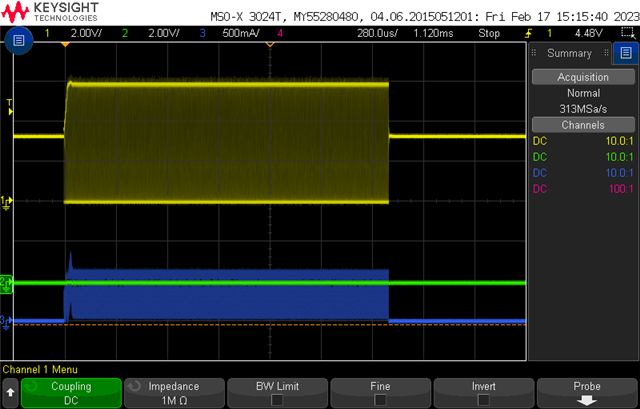
Task: Click the yellow channel 1 waveform burst
Action: 227,141
